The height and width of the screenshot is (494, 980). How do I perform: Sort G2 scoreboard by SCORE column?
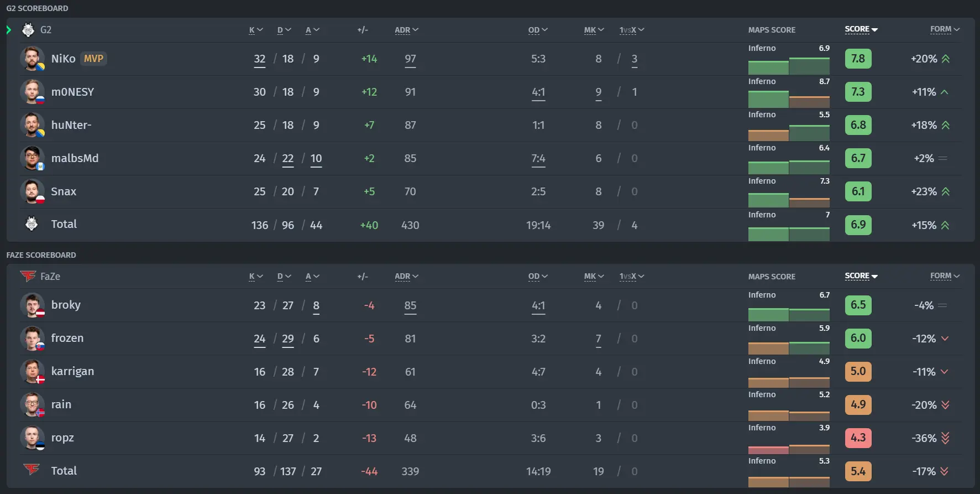pyautogui.click(x=861, y=29)
